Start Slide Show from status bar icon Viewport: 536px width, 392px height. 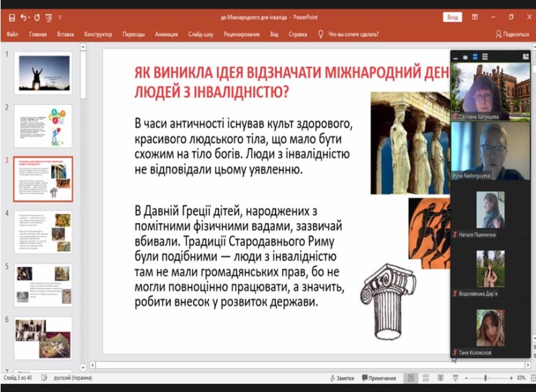pos(456,378)
